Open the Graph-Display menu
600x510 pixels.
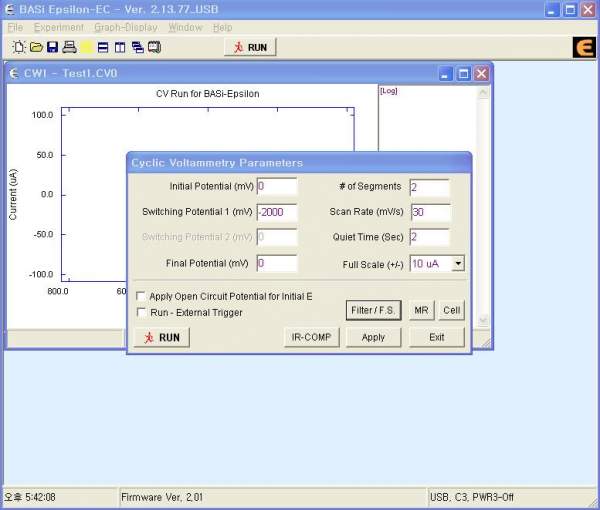(126, 28)
